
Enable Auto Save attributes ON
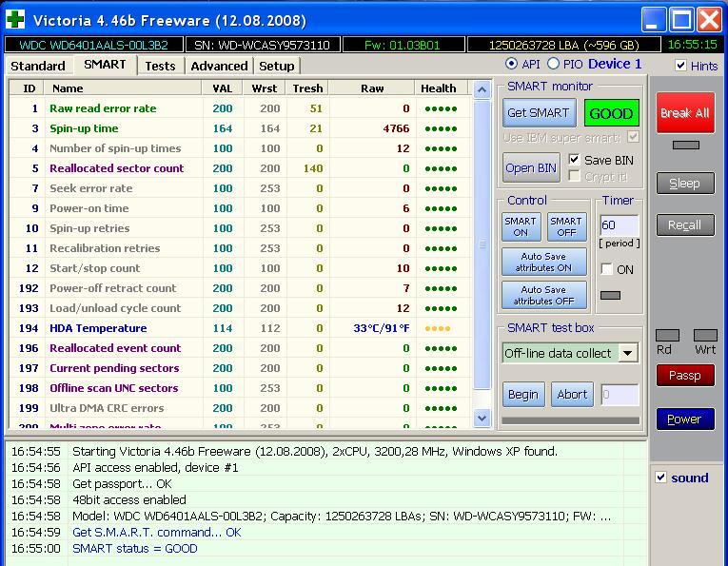543,262
